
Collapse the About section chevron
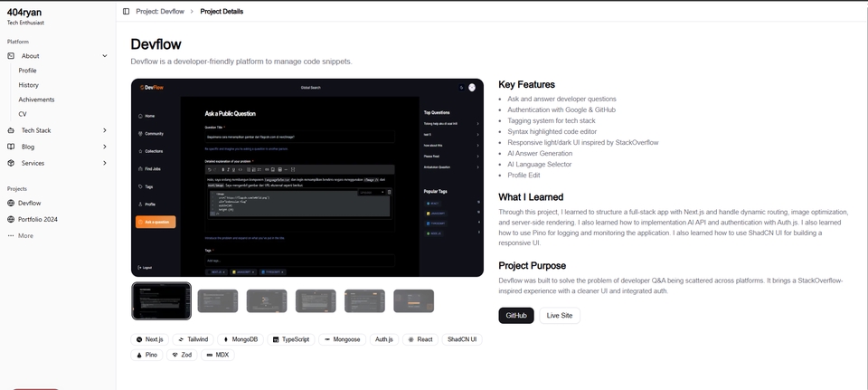coord(105,55)
